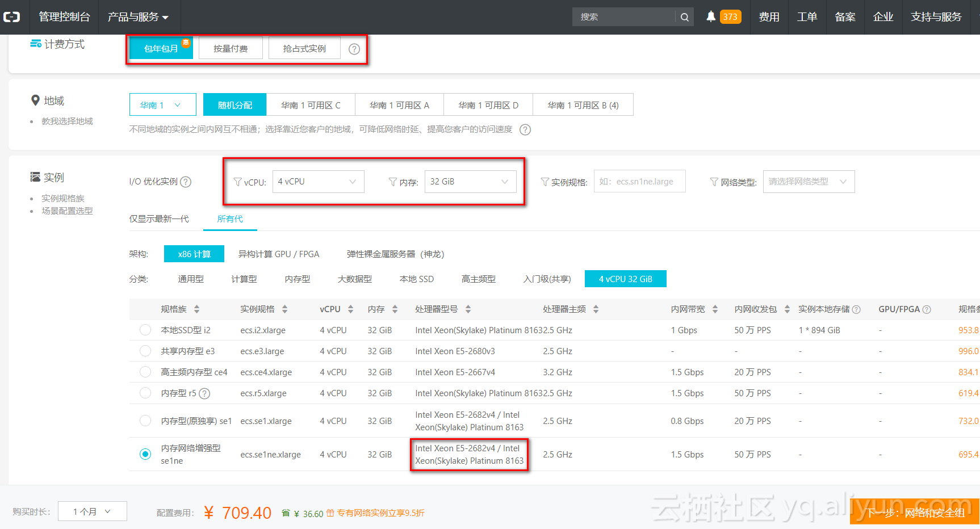980x529 pixels.
Task: Sort by the 内存 column arrows
Action: point(395,309)
